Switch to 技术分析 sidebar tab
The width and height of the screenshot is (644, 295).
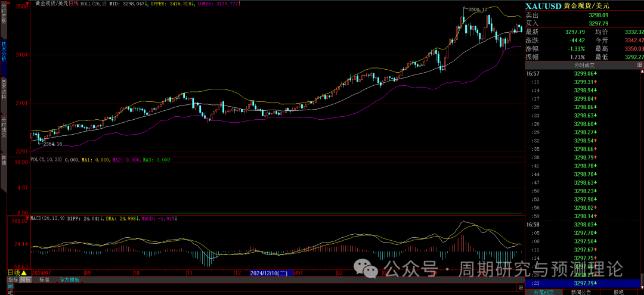click(x=4, y=51)
